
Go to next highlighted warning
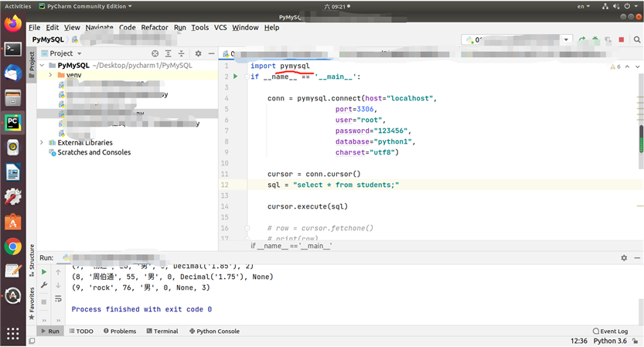point(637,66)
